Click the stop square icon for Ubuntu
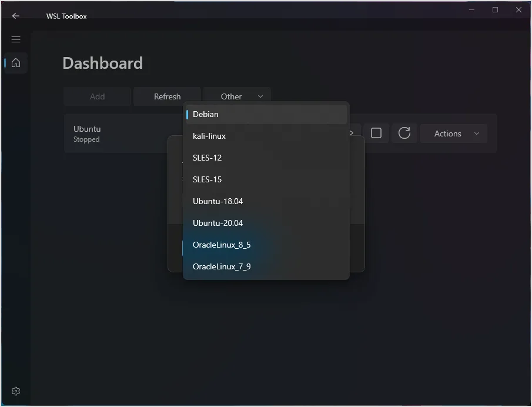 (376, 133)
